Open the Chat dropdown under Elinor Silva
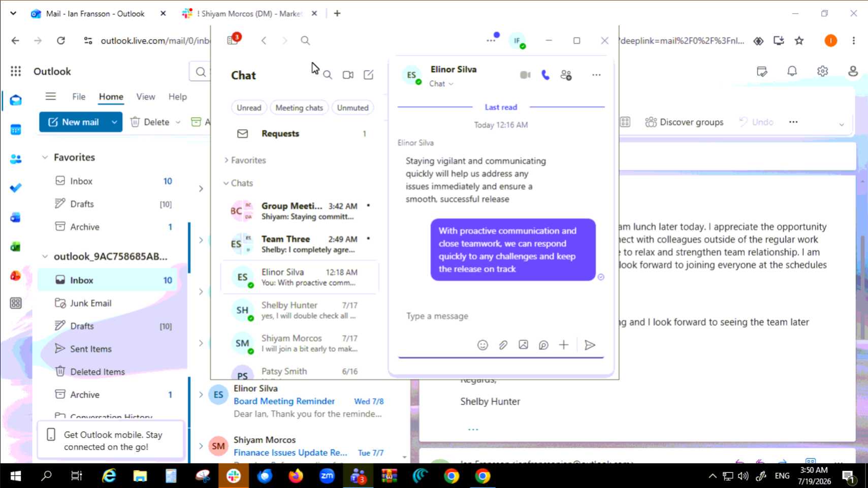The width and height of the screenshot is (868, 488). pyautogui.click(x=441, y=84)
